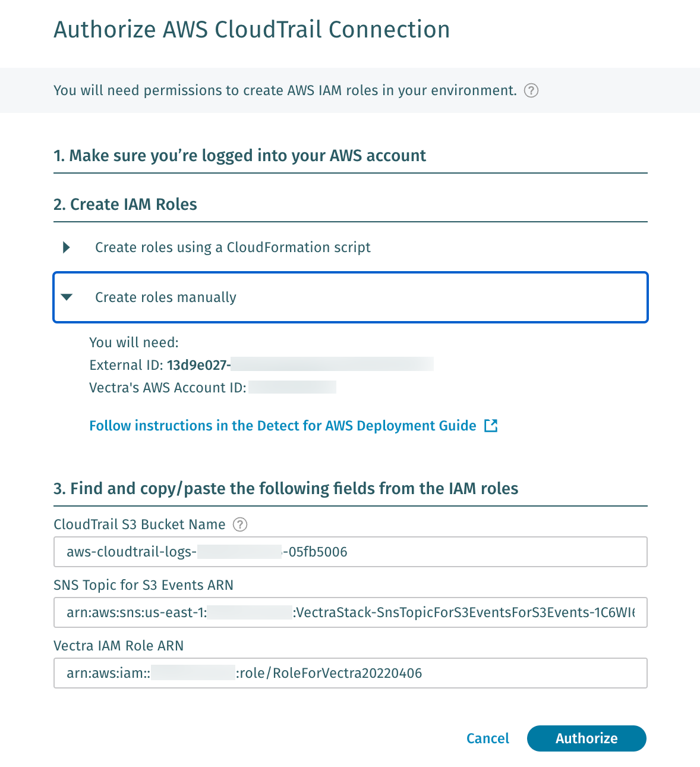The image size is (700, 767).
Task: Focus the CloudTrail S3 Bucket Name field
Action: [x=351, y=552]
